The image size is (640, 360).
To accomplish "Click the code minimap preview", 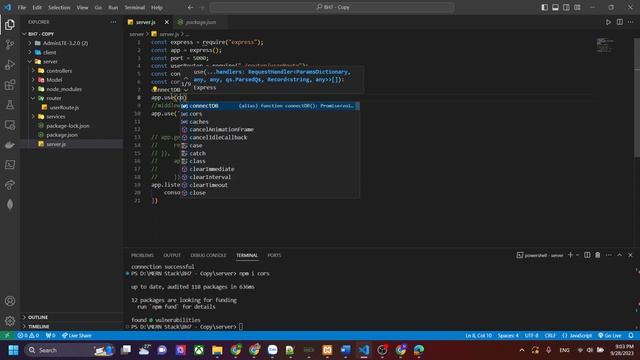I will (604, 45).
